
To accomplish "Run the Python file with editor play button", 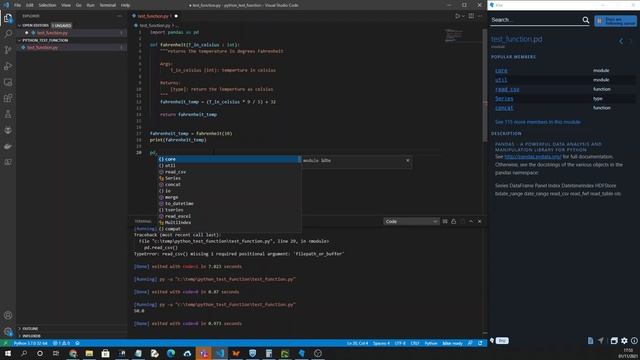I will 458,16.
